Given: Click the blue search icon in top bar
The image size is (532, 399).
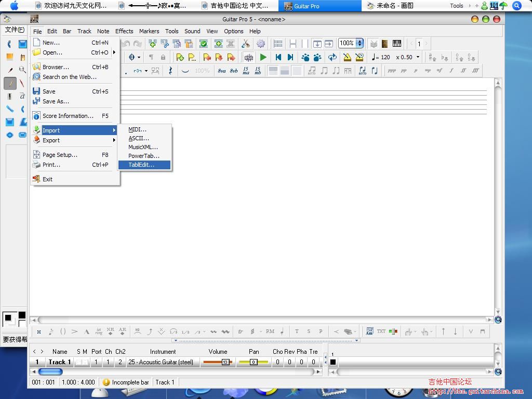Looking at the screenshot, I should [517, 6].
